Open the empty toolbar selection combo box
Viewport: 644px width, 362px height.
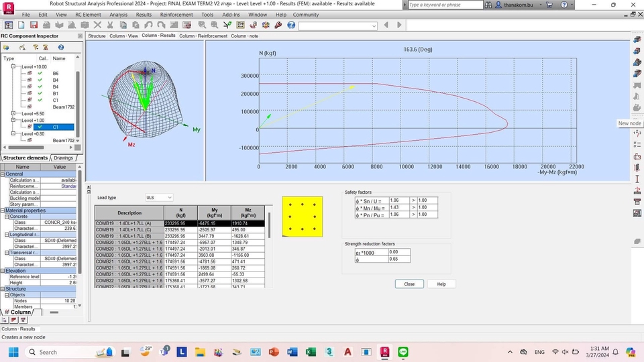(x=337, y=25)
